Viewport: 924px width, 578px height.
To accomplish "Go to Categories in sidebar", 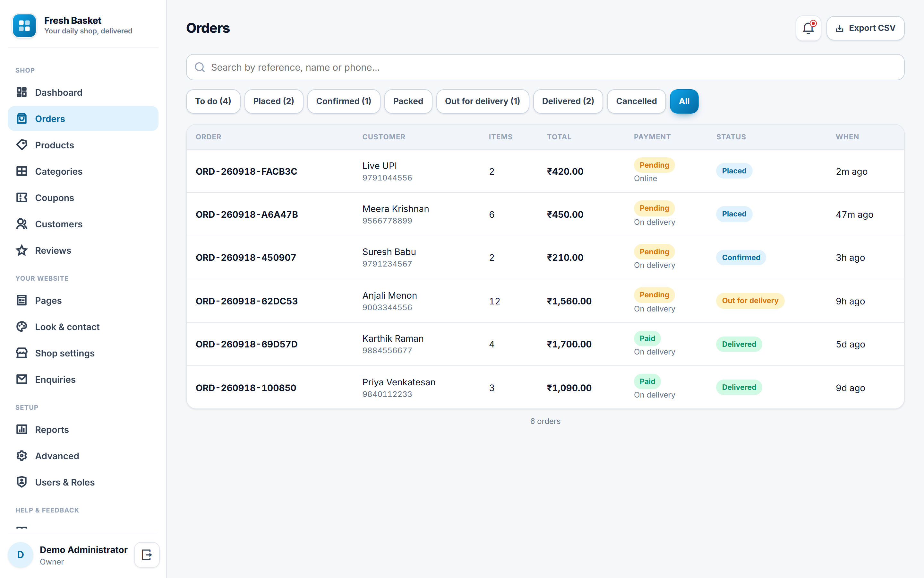I will pos(83,172).
